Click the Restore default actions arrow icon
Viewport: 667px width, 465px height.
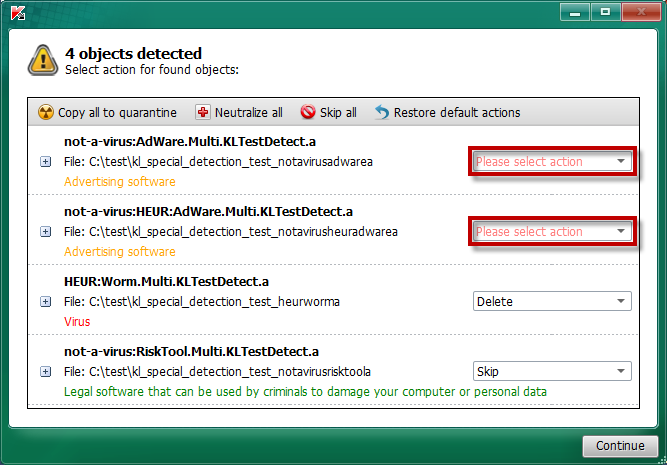pyautogui.click(x=382, y=112)
